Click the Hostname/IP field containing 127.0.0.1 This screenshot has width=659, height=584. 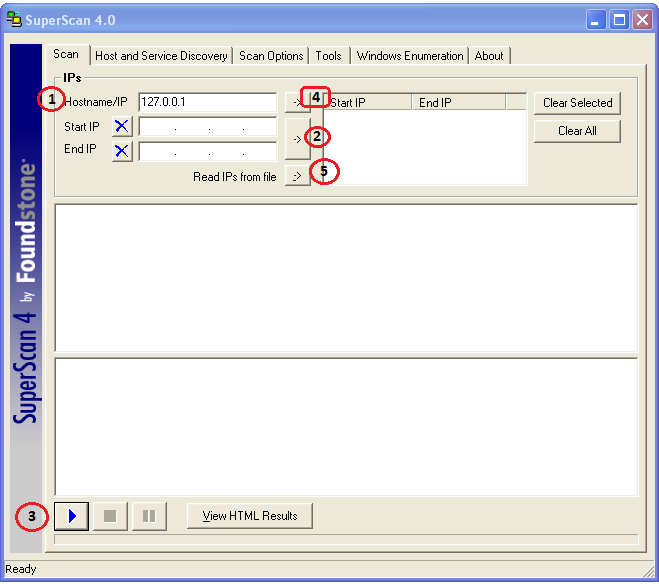(x=208, y=102)
